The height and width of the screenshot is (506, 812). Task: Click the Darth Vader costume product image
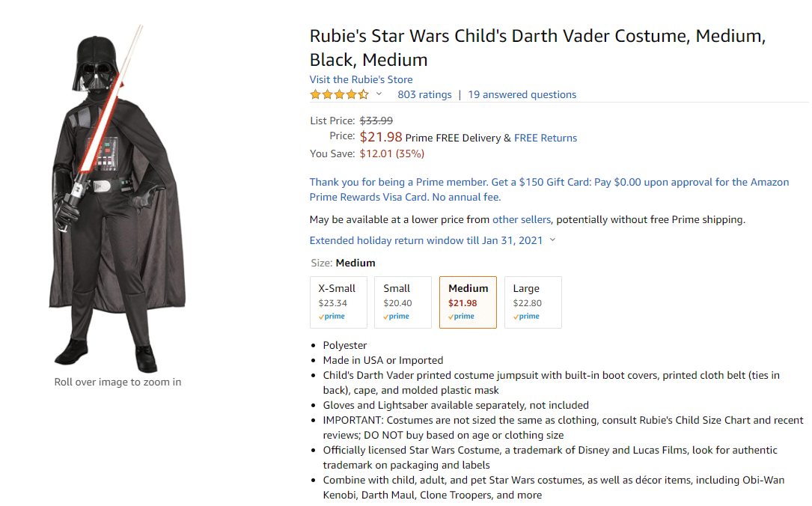pos(117,199)
